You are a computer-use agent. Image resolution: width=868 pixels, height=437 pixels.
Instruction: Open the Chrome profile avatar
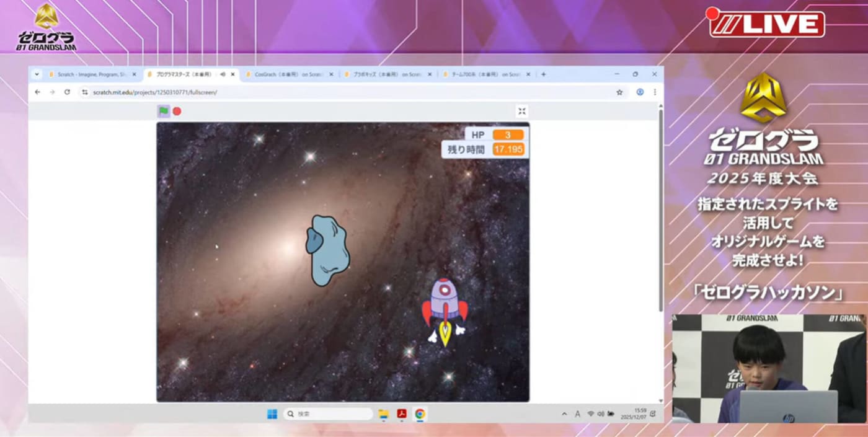coord(640,92)
